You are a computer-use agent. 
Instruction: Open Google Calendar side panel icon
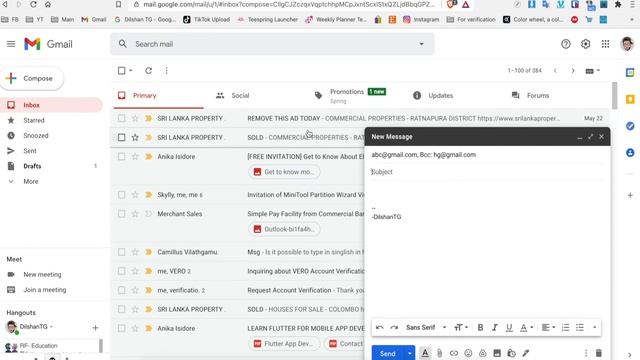[x=630, y=73]
